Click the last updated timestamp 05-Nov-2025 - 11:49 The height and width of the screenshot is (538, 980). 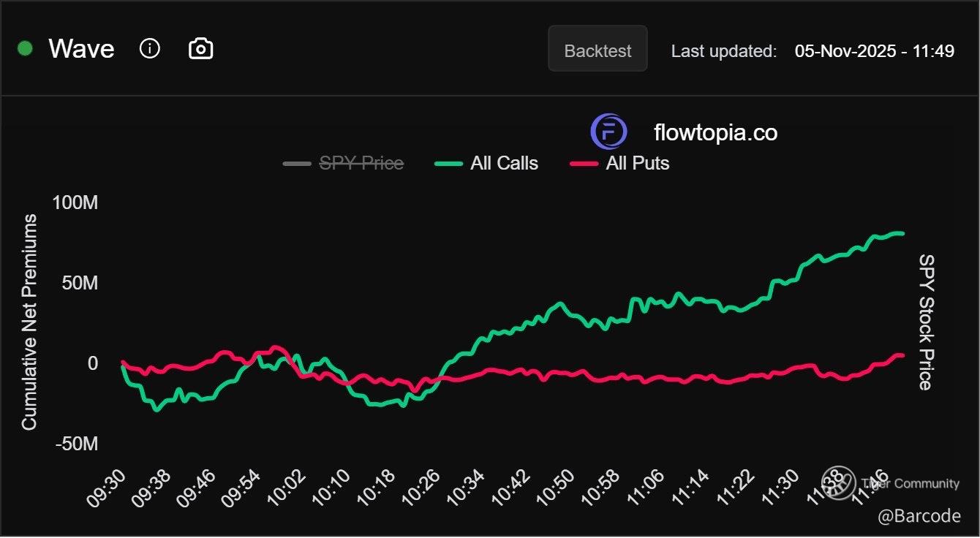[x=874, y=50]
